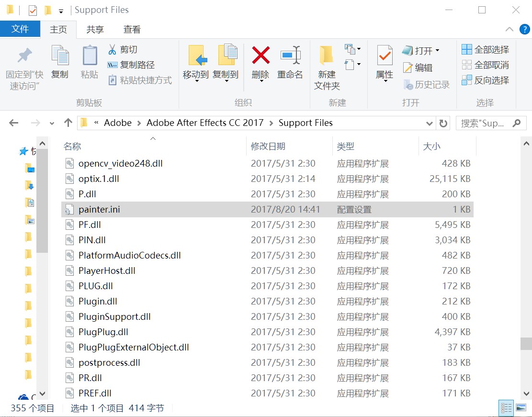Go back with the left arrow
The width and height of the screenshot is (532, 417).
pyautogui.click(x=13, y=123)
